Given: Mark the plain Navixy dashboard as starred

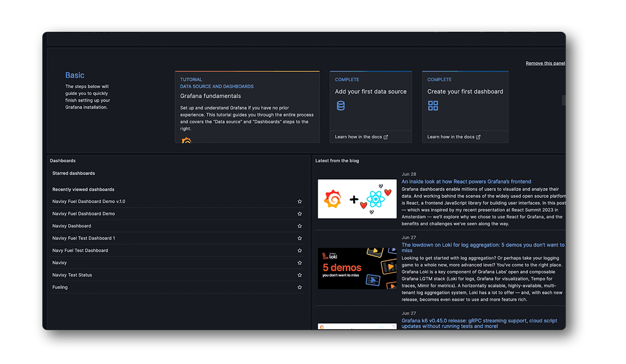Looking at the screenshot, I should pyautogui.click(x=299, y=263).
